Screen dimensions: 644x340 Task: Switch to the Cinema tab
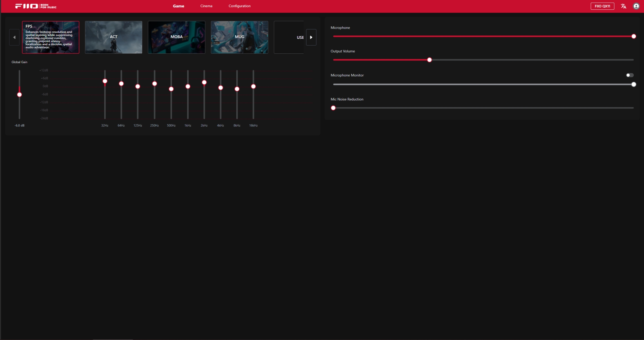206,6
